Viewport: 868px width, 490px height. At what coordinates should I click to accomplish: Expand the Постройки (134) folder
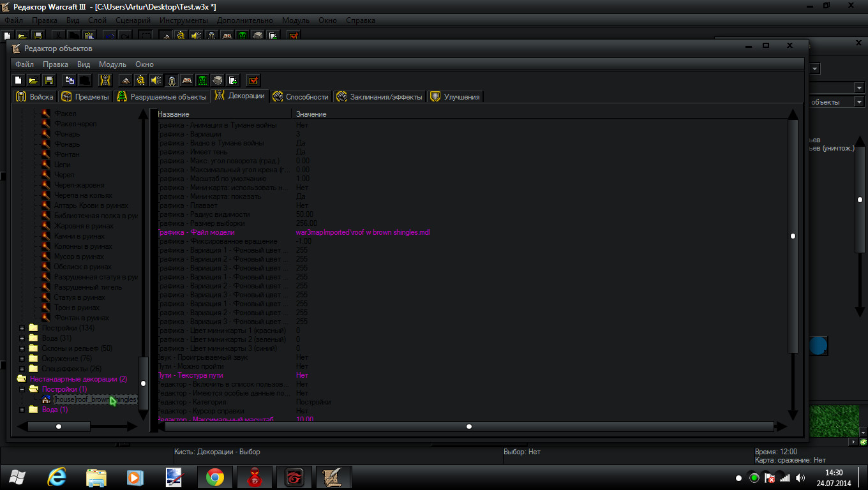(x=22, y=328)
